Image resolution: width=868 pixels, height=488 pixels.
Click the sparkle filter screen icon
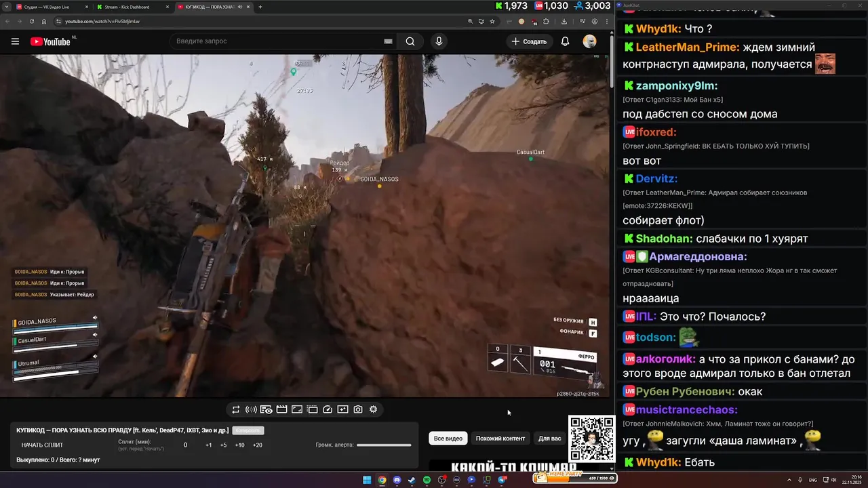(x=342, y=409)
